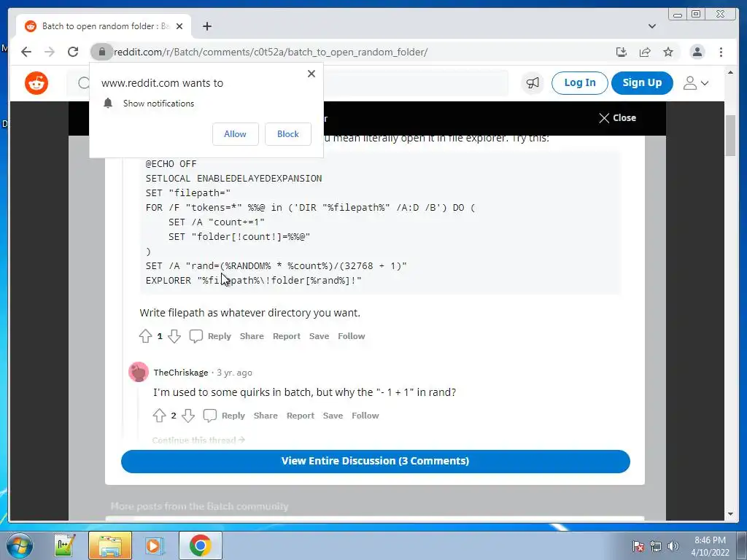
Task: Upvote TheChriskage's comment
Action: tap(159, 416)
